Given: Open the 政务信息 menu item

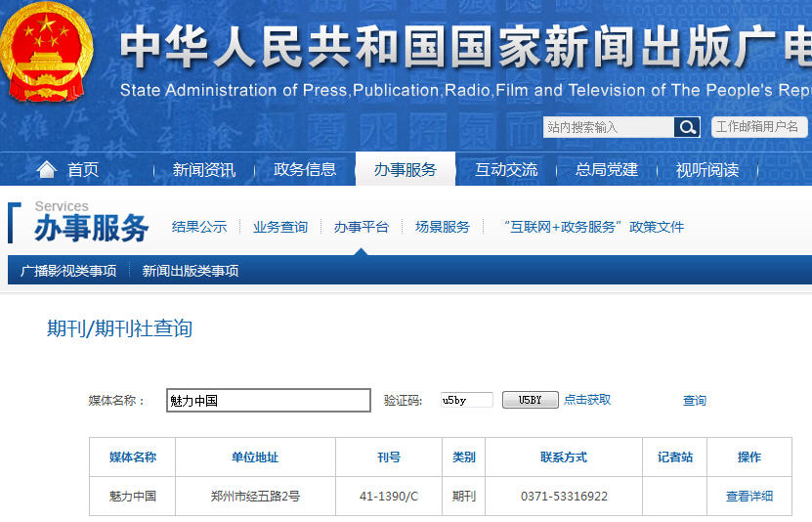Looking at the screenshot, I should click(x=305, y=169).
